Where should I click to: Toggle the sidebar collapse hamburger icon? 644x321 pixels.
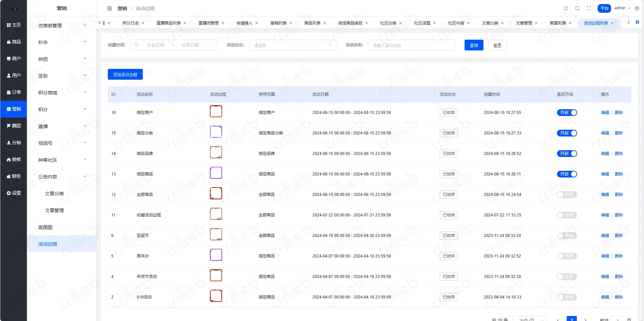tap(109, 8)
